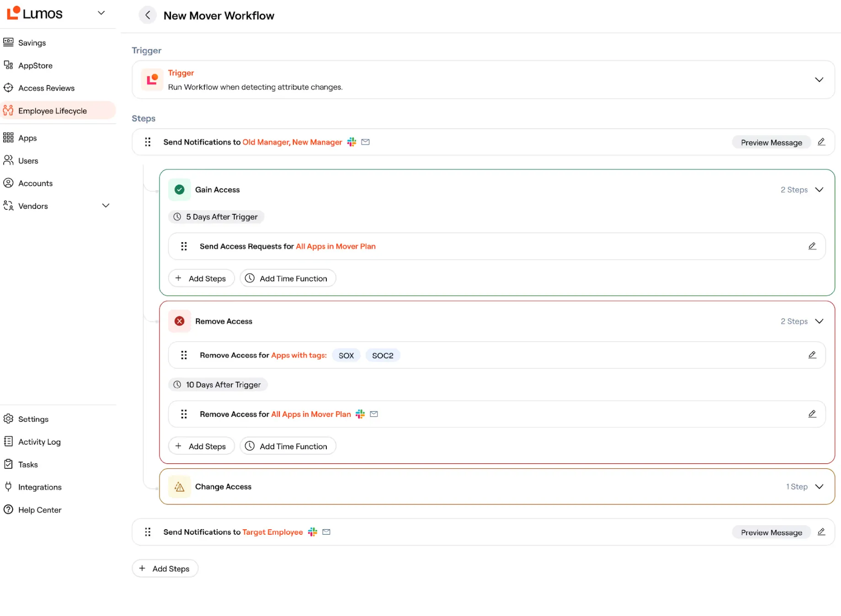Viewport: 841px width, 616px height.
Task: Click drag handle of Send Access Requests step
Action: click(x=184, y=246)
